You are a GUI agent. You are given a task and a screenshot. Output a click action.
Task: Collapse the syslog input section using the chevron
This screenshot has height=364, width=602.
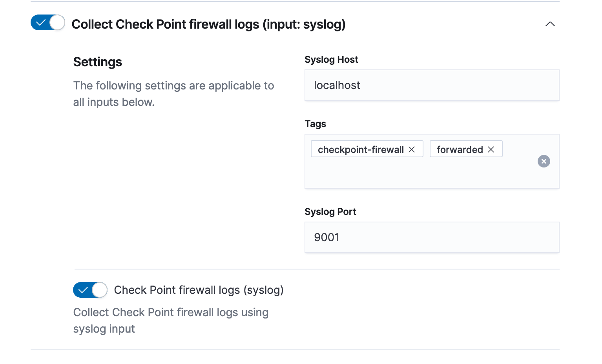(x=550, y=24)
